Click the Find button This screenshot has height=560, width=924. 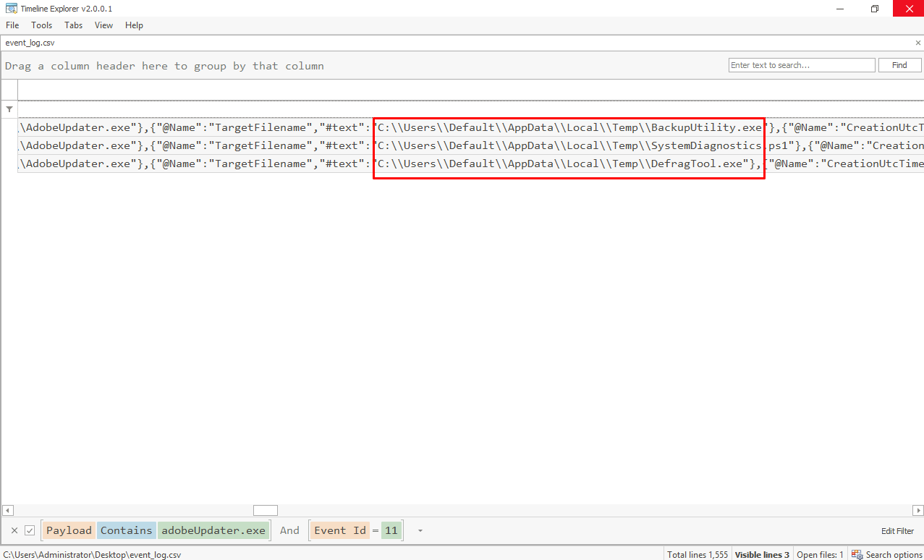(x=899, y=65)
